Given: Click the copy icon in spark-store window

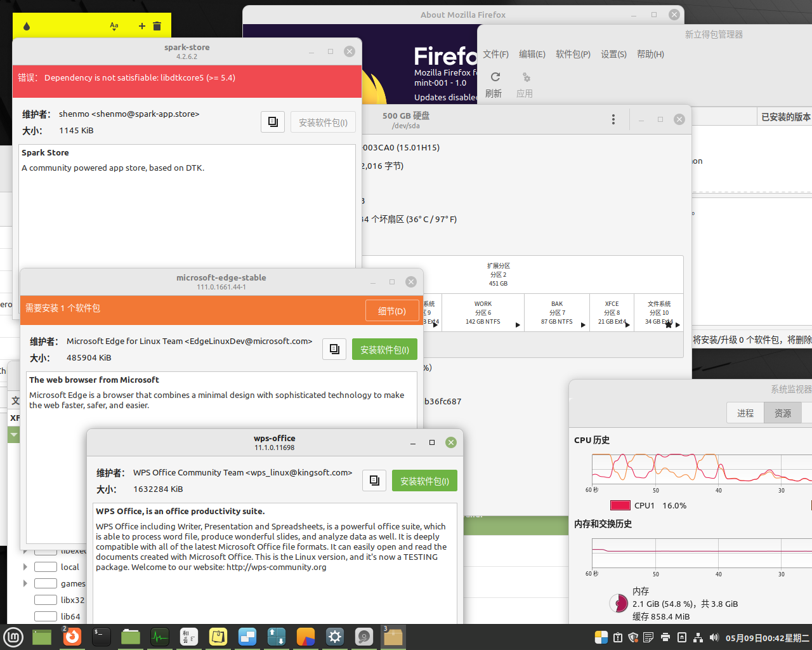Looking at the screenshot, I should 273,122.
